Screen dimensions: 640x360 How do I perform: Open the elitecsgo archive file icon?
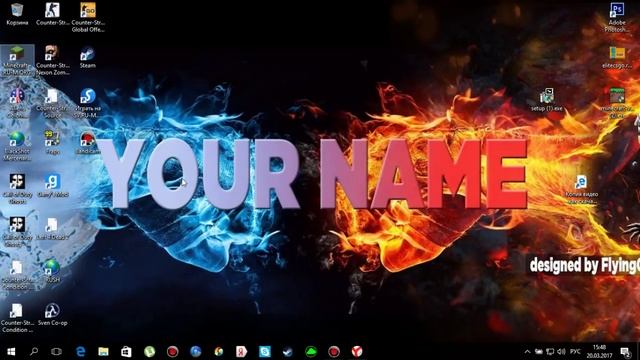point(617,58)
